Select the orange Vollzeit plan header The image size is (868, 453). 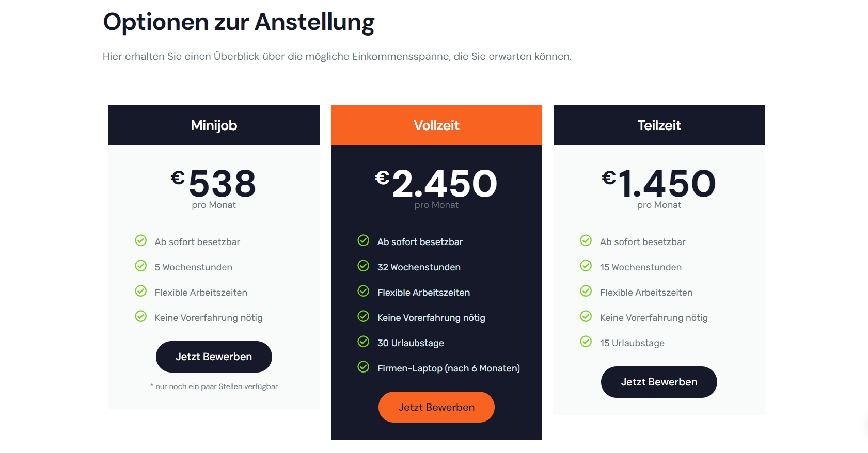[436, 125]
